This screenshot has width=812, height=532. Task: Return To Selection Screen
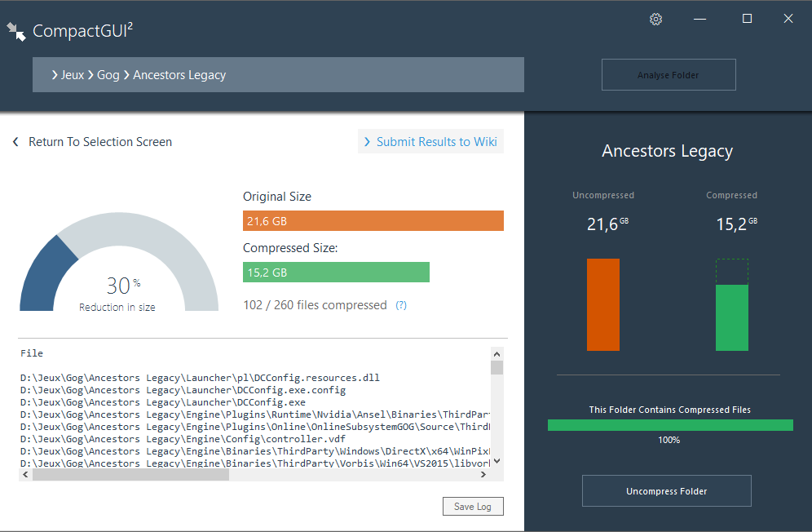click(x=100, y=141)
